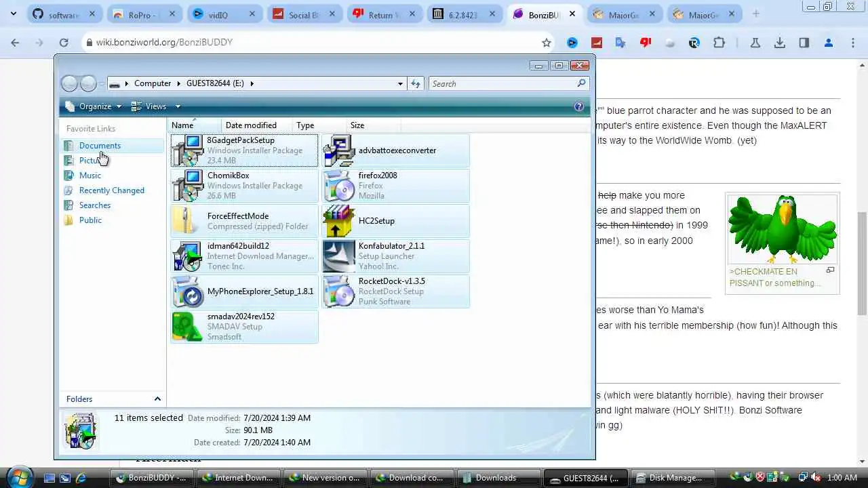Open the Organize dropdown menu
This screenshot has height=488, width=868.
point(93,106)
